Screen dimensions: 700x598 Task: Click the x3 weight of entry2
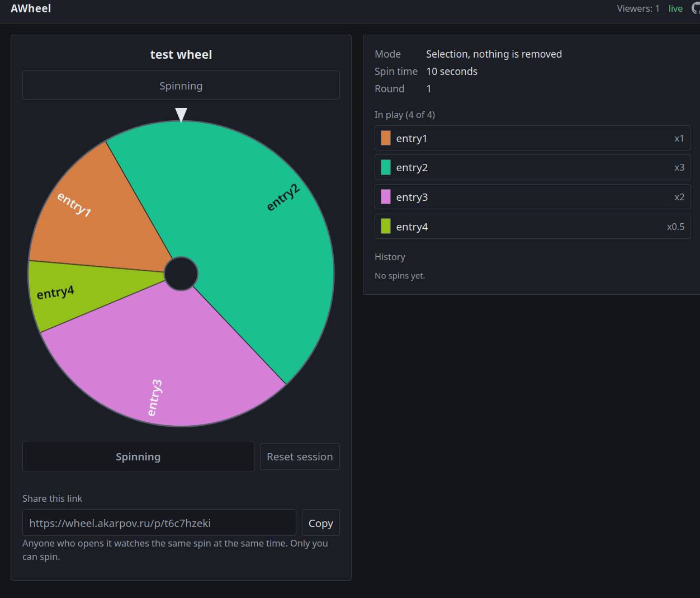679,168
